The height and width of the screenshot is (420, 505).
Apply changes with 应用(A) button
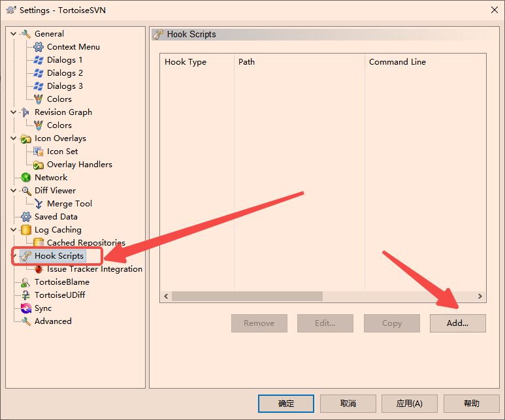pyautogui.click(x=410, y=404)
